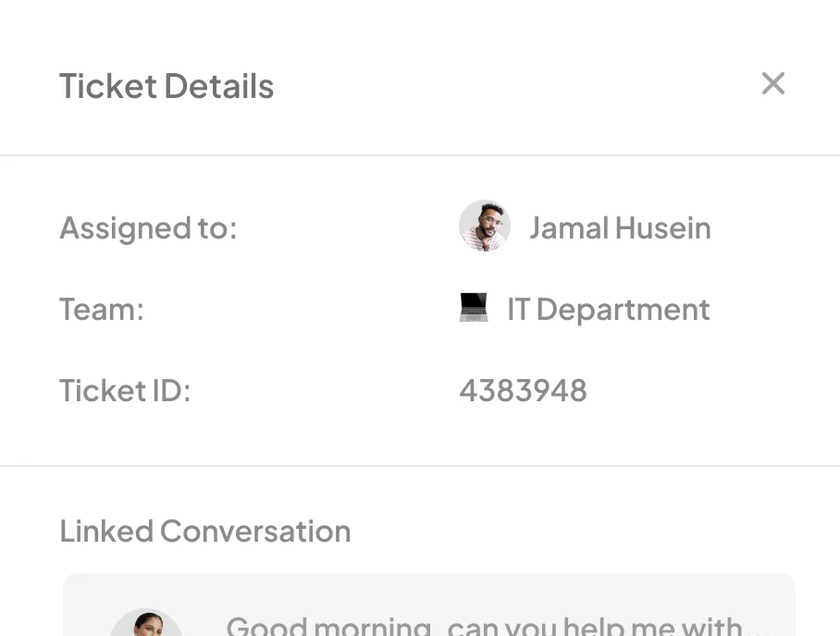Screen dimensions: 840x636
Task: Click the 'Ticket ID:' field label
Action: [125, 390]
